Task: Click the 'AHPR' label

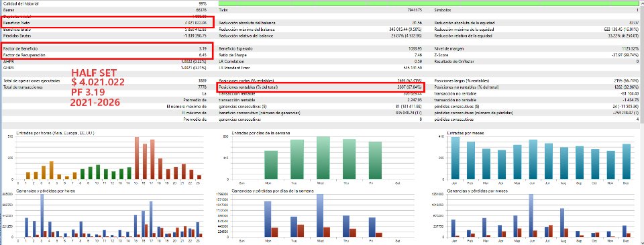Action: (8, 61)
